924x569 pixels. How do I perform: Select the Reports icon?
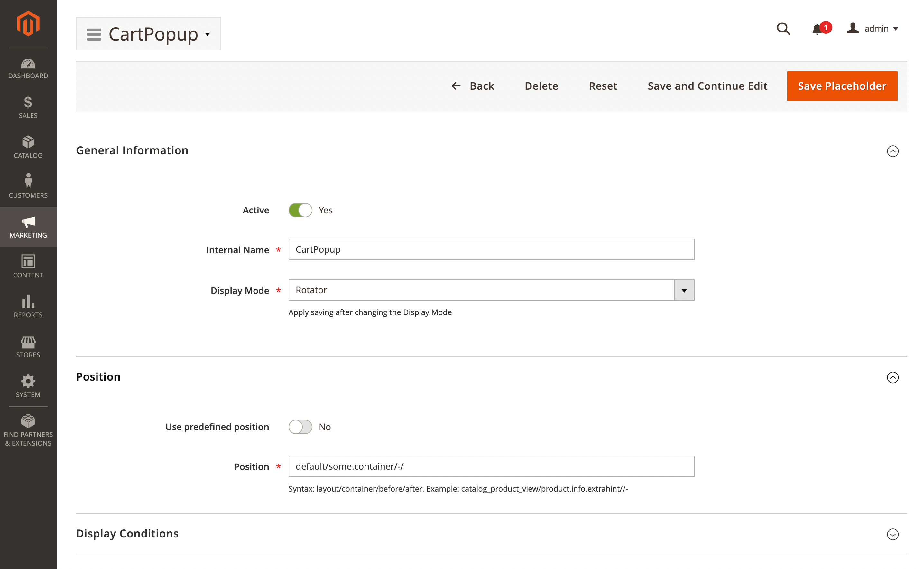coord(28,306)
